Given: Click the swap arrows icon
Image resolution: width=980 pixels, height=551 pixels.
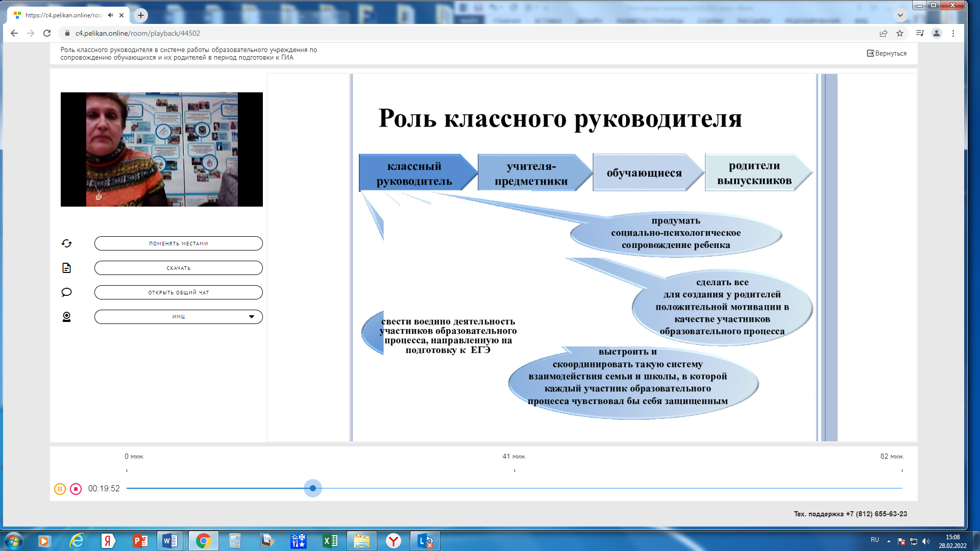Looking at the screenshot, I should pos(66,243).
